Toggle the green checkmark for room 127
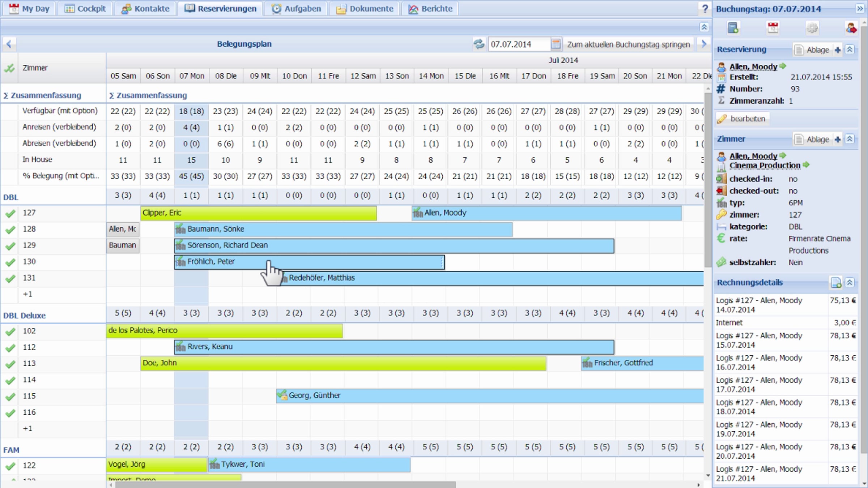 click(x=10, y=213)
